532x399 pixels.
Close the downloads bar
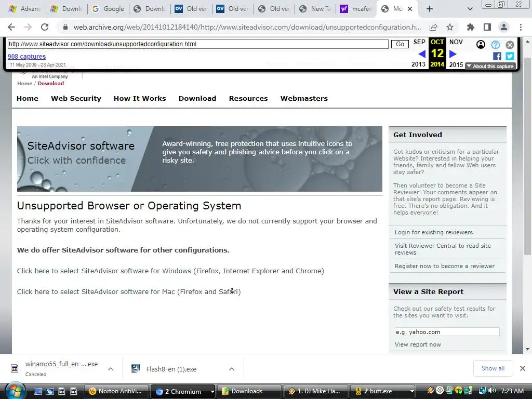pos(523,368)
